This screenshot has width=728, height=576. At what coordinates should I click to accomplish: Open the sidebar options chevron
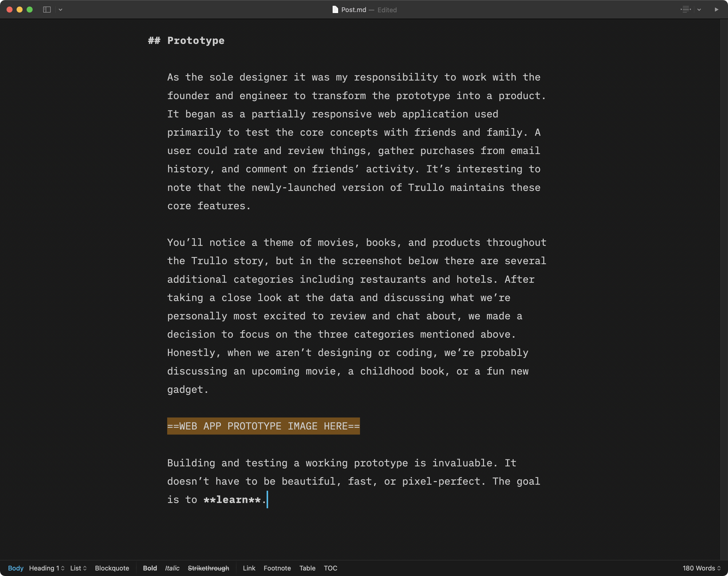click(x=60, y=10)
